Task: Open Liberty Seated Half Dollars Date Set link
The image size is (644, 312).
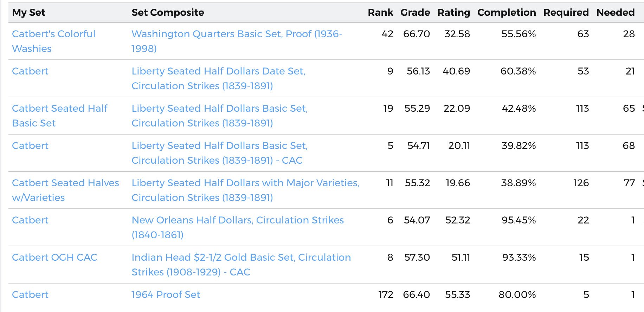Action: (218, 78)
